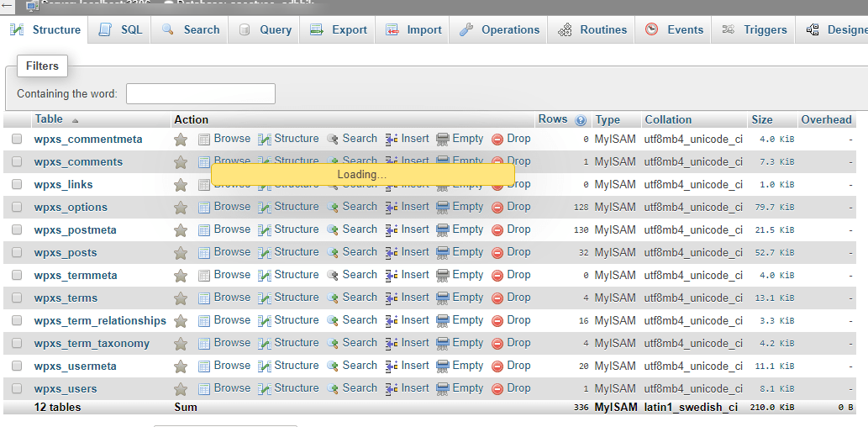Click Empty icon for wpxs_term_relationships
The image size is (868, 427).
pyautogui.click(x=442, y=320)
